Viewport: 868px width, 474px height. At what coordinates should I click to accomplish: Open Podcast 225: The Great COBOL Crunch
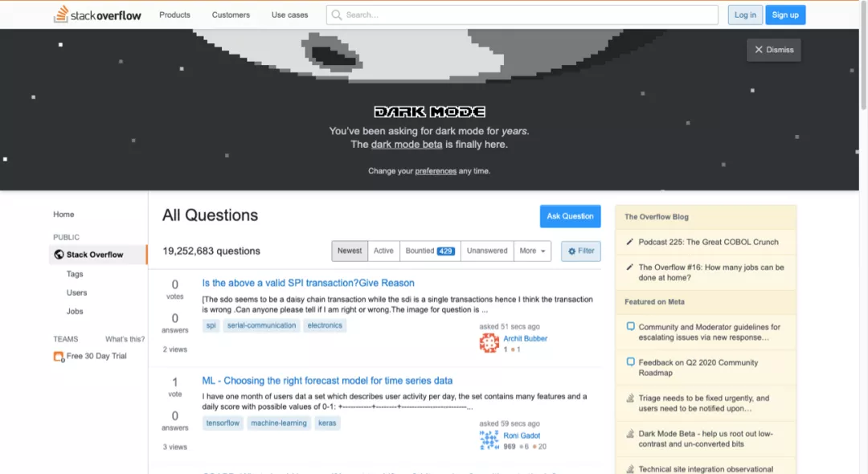coord(708,242)
